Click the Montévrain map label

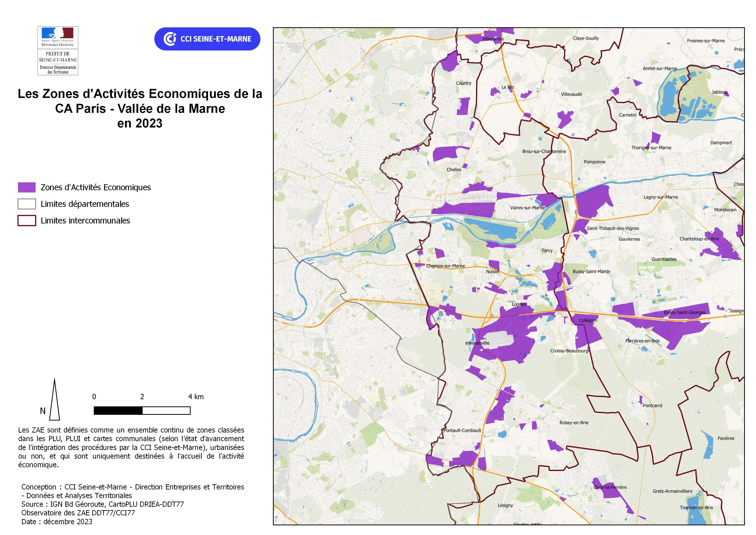click(x=725, y=210)
